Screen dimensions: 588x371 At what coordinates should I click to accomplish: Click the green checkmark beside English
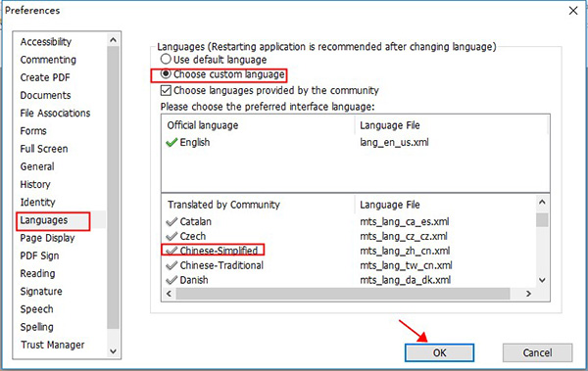click(x=171, y=142)
